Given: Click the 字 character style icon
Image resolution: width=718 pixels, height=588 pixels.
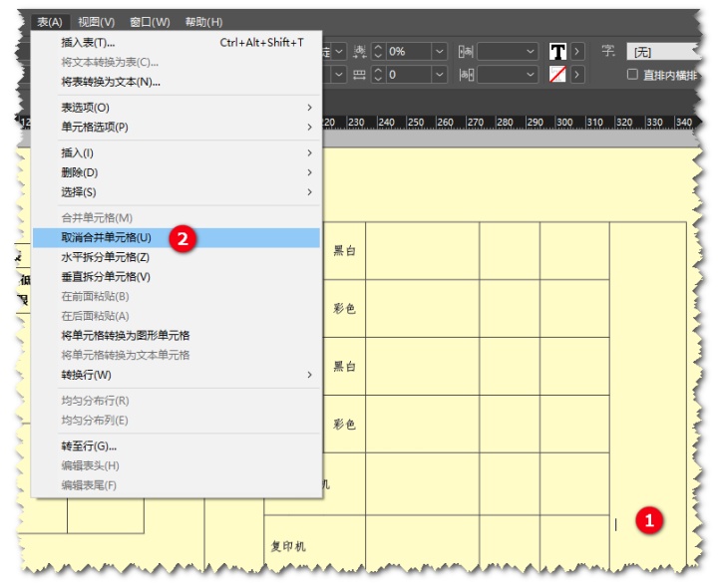Looking at the screenshot, I should pos(608,51).
